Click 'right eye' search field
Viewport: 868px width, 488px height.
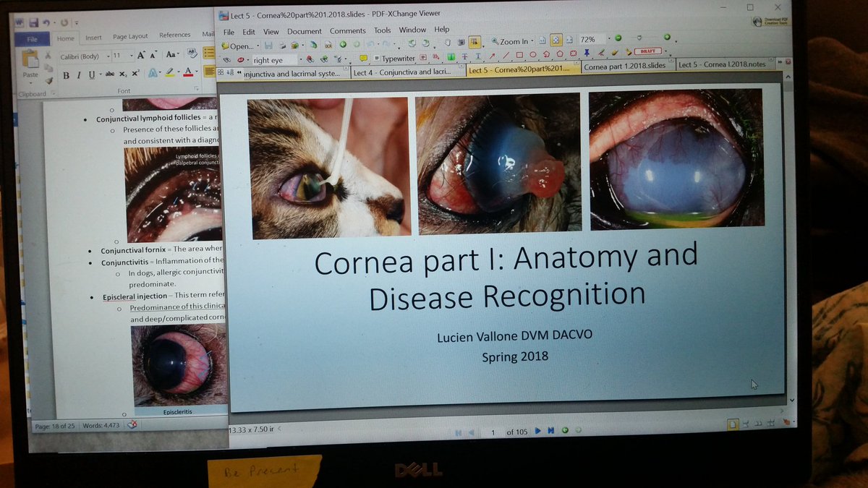(275, 60)
